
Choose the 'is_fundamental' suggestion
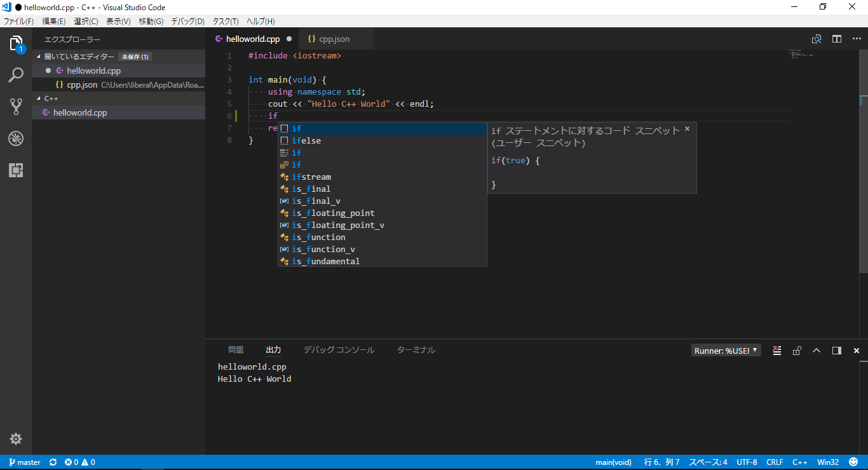383,261
